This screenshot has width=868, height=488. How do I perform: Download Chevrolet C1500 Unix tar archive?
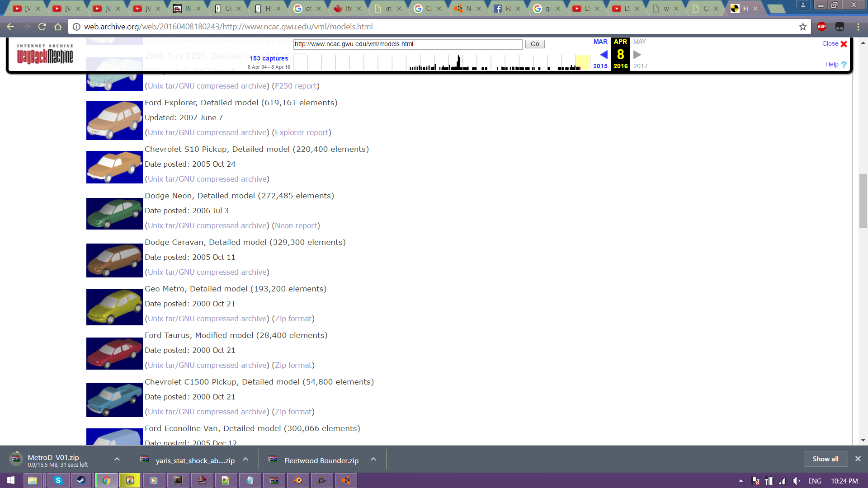(x=207, y=412)
